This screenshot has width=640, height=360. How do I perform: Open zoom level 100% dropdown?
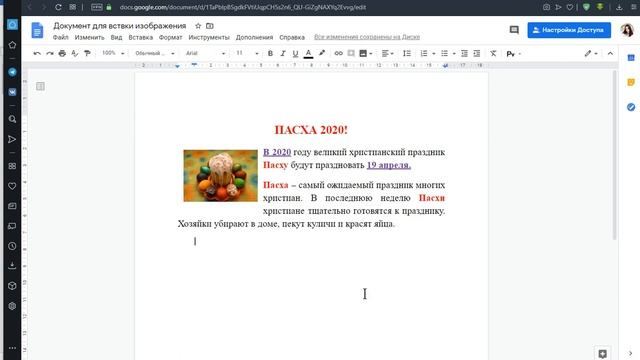tap(113, 53)
